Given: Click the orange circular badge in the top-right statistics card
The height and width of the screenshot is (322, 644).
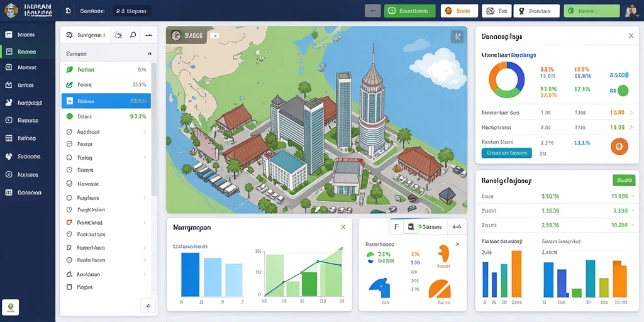Looking at the screenshot, I should pyautogui.click(x=619, y=146).
